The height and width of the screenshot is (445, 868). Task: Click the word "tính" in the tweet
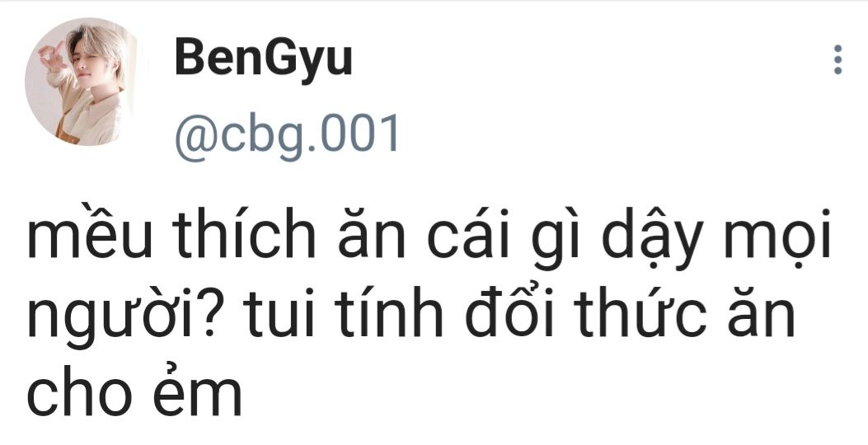point(390,314)
